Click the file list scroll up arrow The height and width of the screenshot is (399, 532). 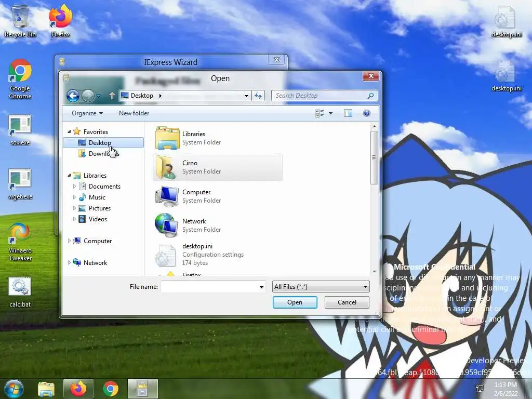375,127
